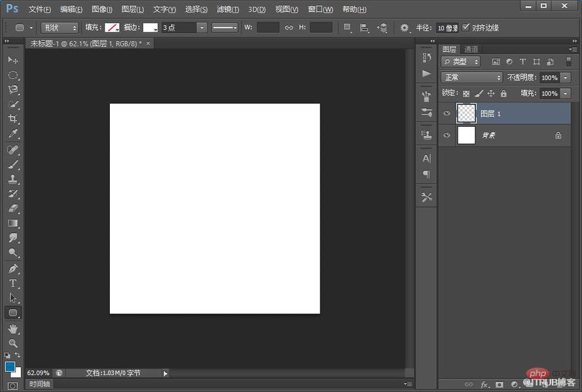This screenshot has height=392, width=582.
Task: Open the 填充 fill color swatch
Action: click(x=112, y=27)
